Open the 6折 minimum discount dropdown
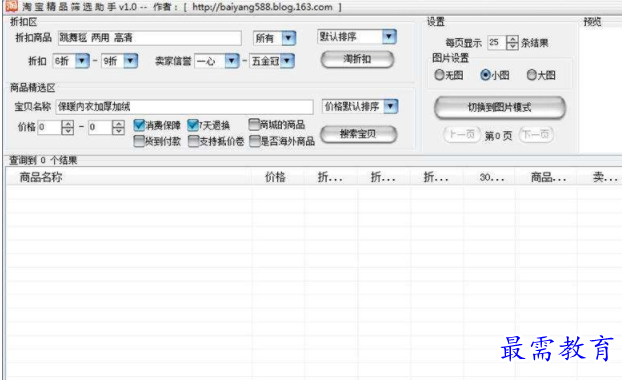This screenshot has height=380, width=622. pos(82,61)
